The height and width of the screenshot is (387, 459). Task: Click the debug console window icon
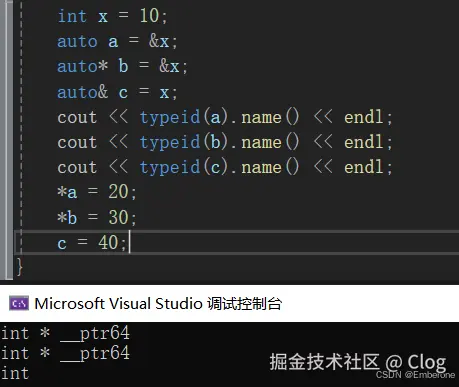(x=19, y=303)
